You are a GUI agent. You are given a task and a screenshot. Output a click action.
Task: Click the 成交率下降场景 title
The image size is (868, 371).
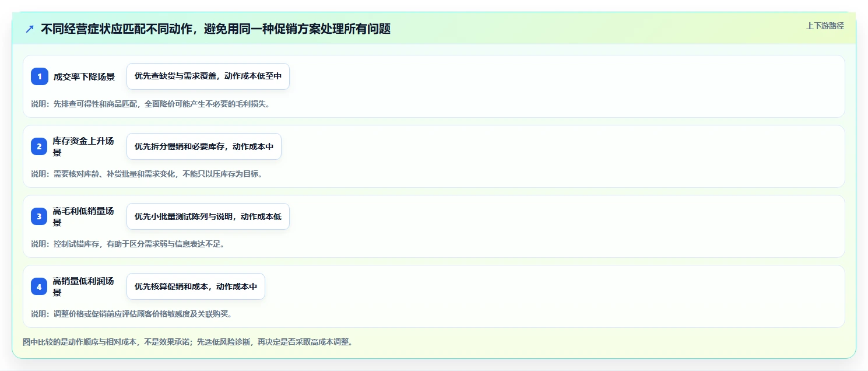84,76
